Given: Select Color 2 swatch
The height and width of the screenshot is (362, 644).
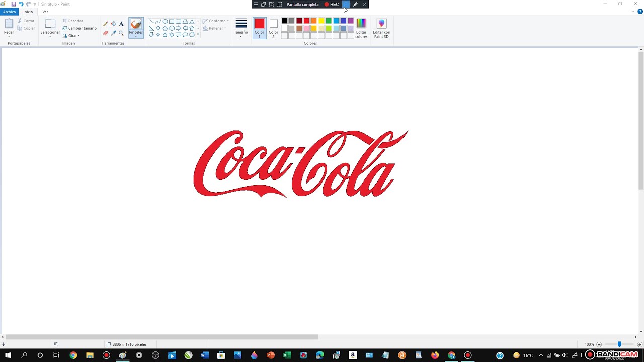Looking at the screenshot, I should [x=273, y=28].
